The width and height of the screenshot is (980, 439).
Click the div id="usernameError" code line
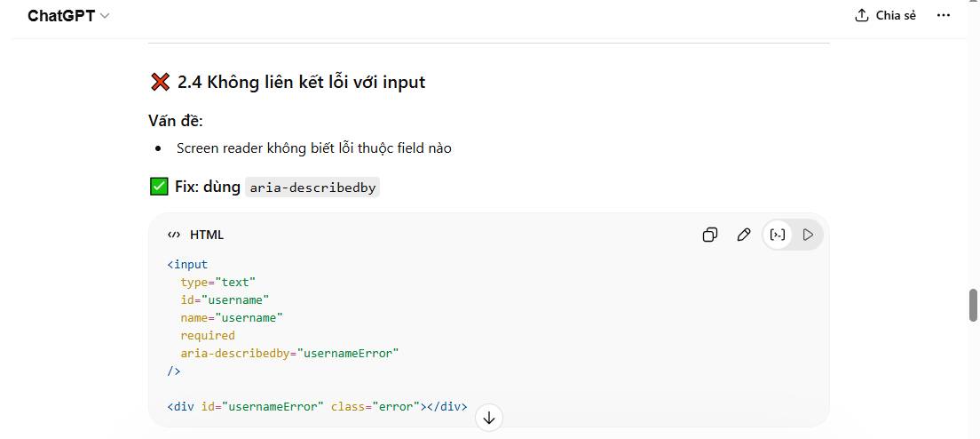click(x=317, y=406)
